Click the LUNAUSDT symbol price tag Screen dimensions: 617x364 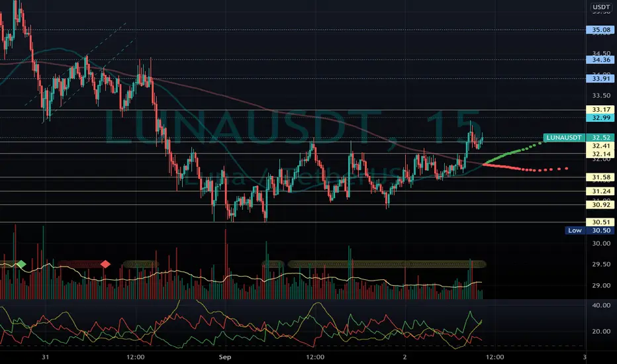pyautogui.click(x=564, y=138)
